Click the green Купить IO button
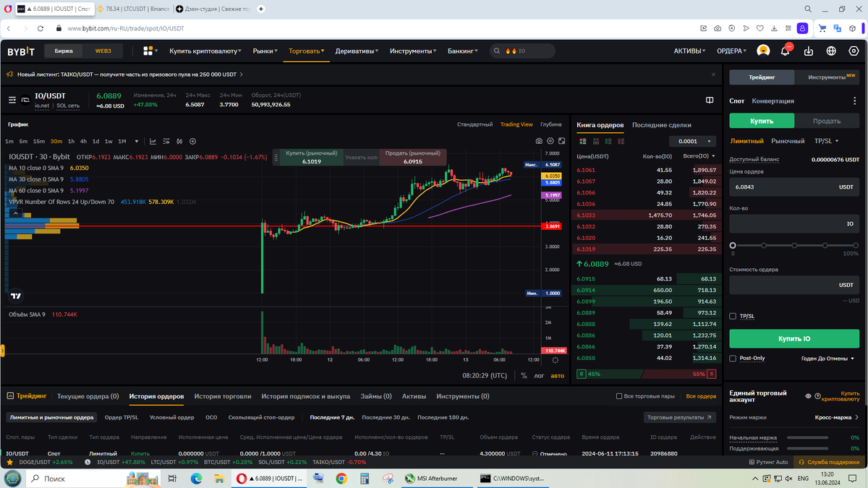Image resolution: width=868 pixels, height=488 pixels. click(794, 338)
